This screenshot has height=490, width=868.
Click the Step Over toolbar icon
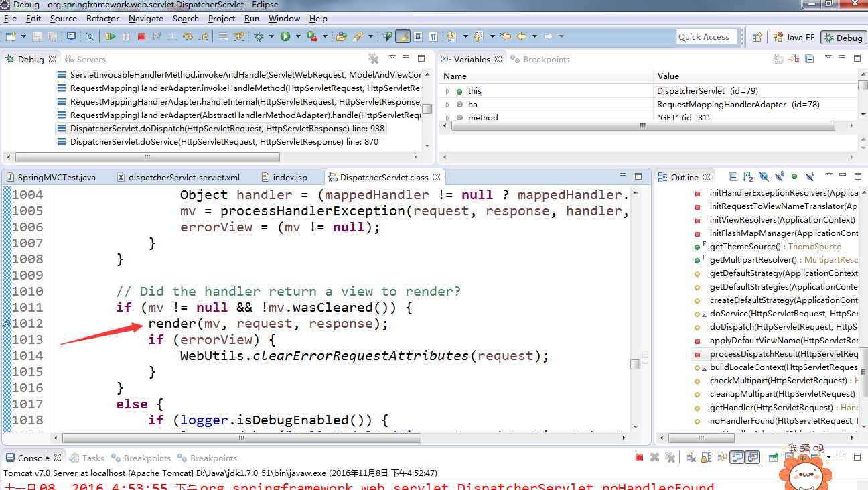point(188,36)
